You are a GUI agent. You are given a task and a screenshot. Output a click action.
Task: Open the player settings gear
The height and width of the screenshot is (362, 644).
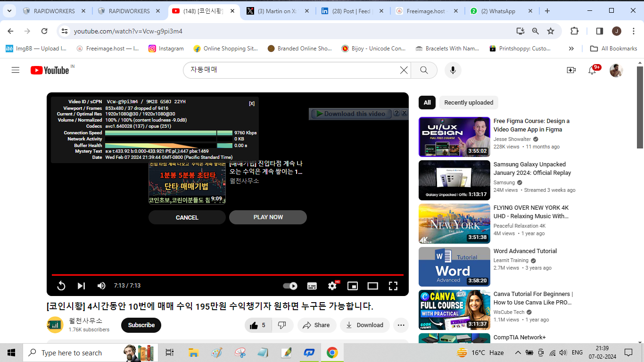tap(332, 286)
